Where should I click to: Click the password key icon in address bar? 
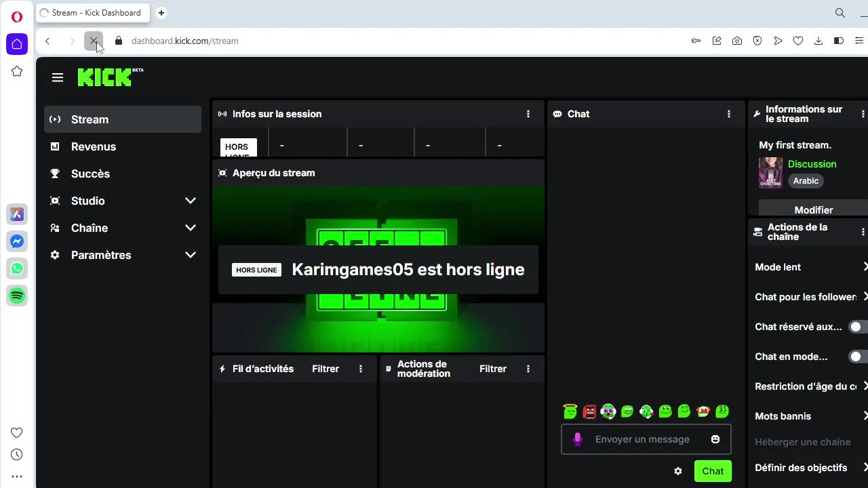pos(696,41)
